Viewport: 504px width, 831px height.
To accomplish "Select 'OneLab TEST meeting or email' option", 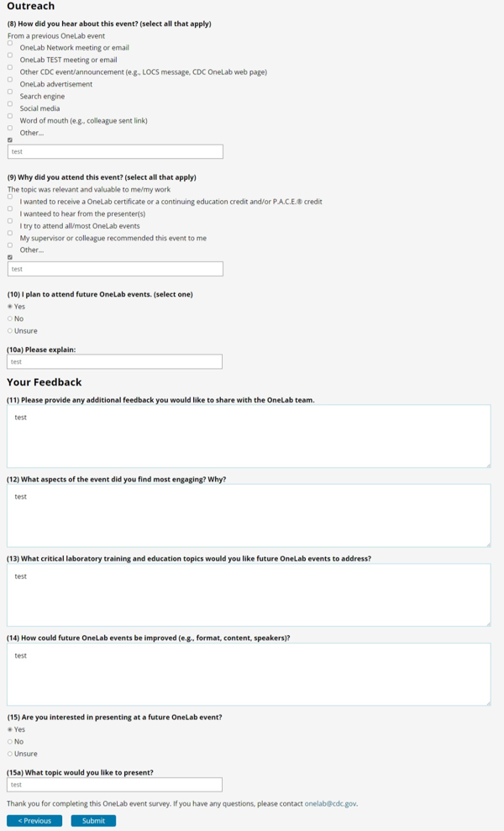I will (x=10, y=67).
